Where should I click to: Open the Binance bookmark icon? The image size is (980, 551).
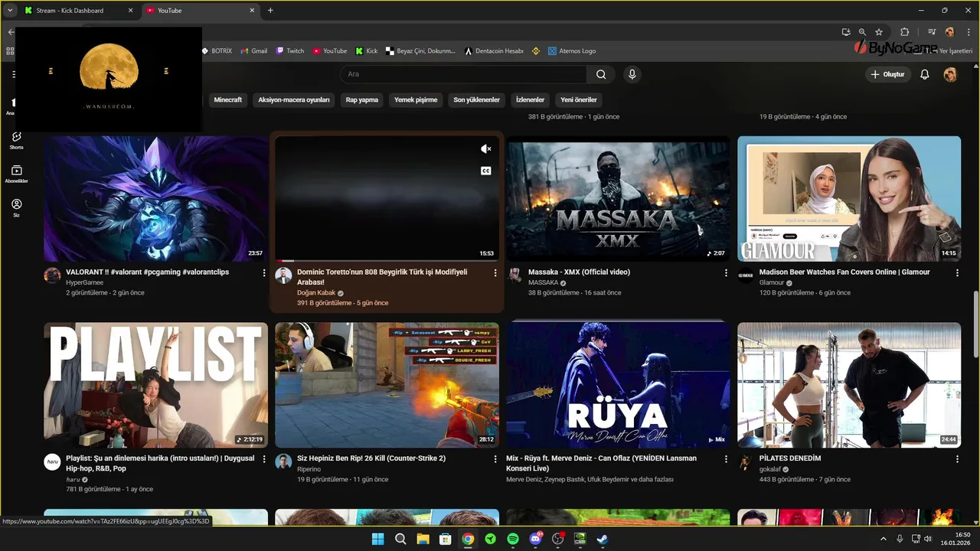click(536, 51)
